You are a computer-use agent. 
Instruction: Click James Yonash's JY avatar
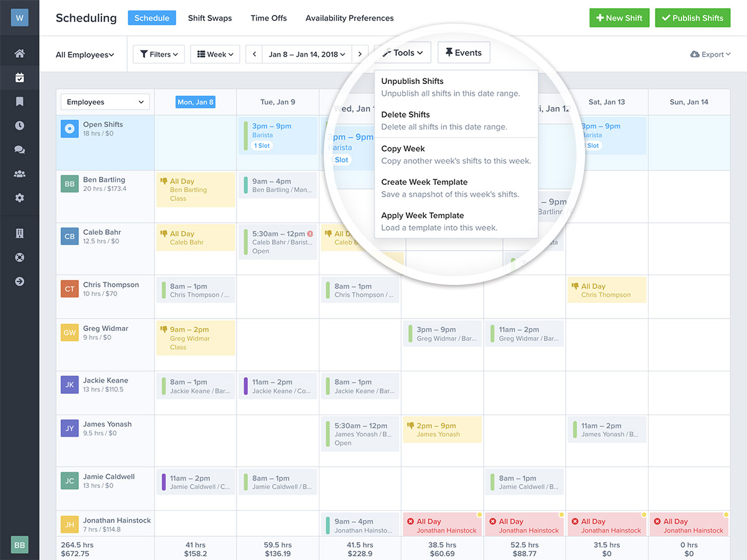pyautogui.click(x=69, y=428)
